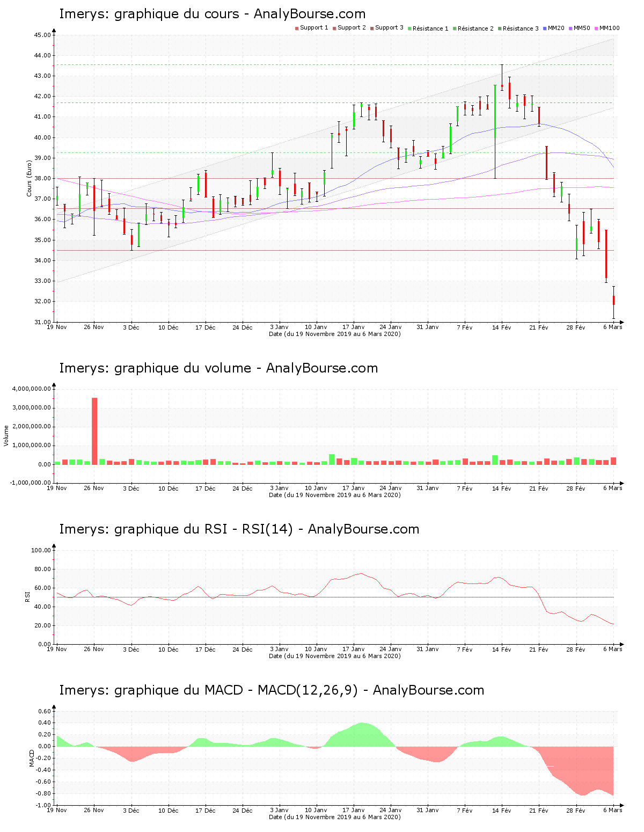Select the 'Cours (Euro)' vertical axis label

point(30,178)
